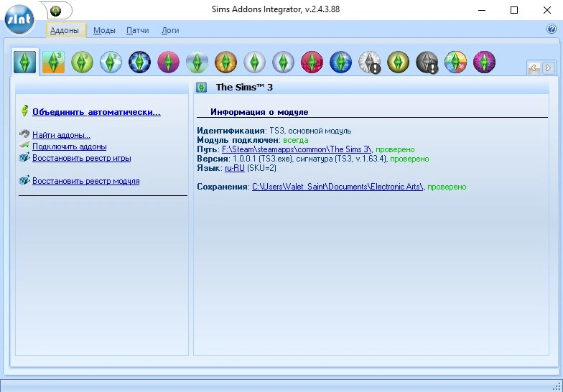Screen dimensions: 563x392
Task: Open the sInt application menu logo
Action: pyautogui.click(x=20, y=19)
